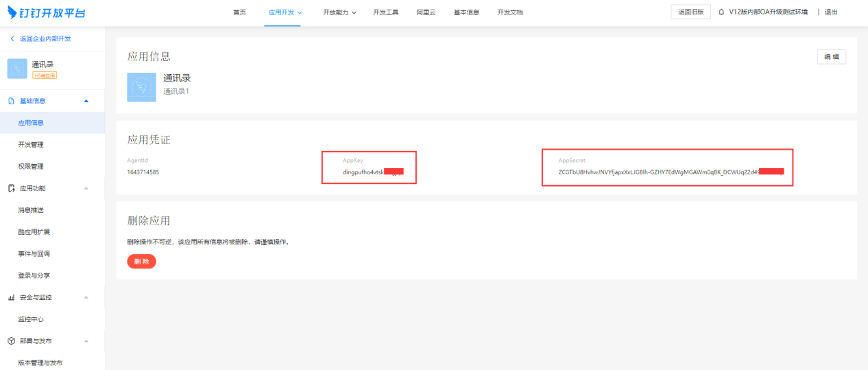The height and width of the screenshot is (370, 868).
Task: Click the 基础信息 document icon
Action: click(11, 101)
